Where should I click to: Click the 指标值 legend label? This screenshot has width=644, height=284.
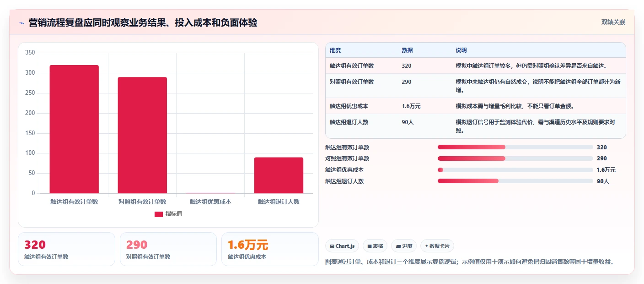174,214
